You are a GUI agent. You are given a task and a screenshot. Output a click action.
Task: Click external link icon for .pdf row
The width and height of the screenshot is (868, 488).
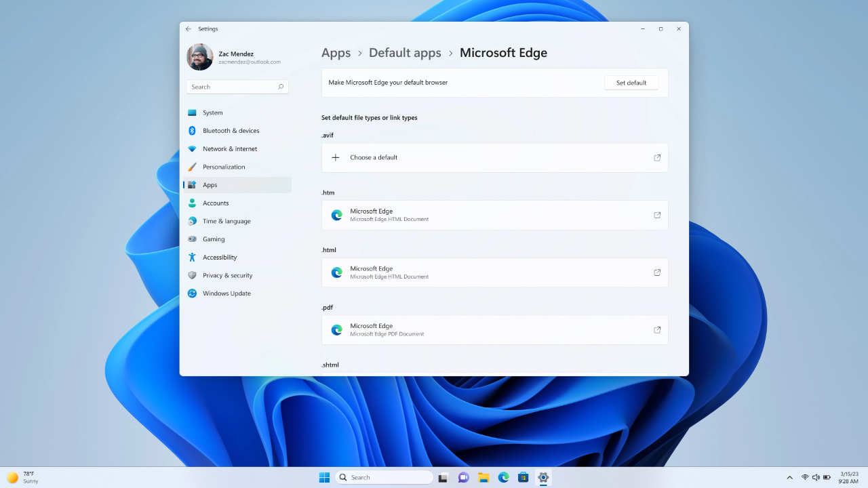[x=657, y=330]
